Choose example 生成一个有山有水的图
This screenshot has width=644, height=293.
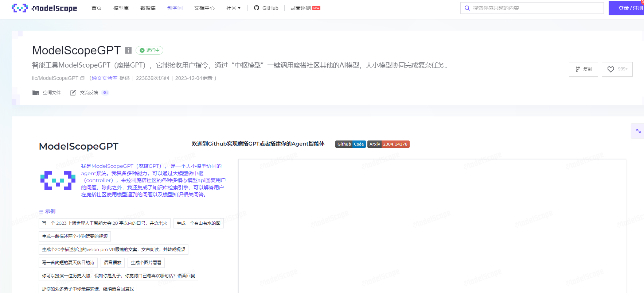coord(199,223)
